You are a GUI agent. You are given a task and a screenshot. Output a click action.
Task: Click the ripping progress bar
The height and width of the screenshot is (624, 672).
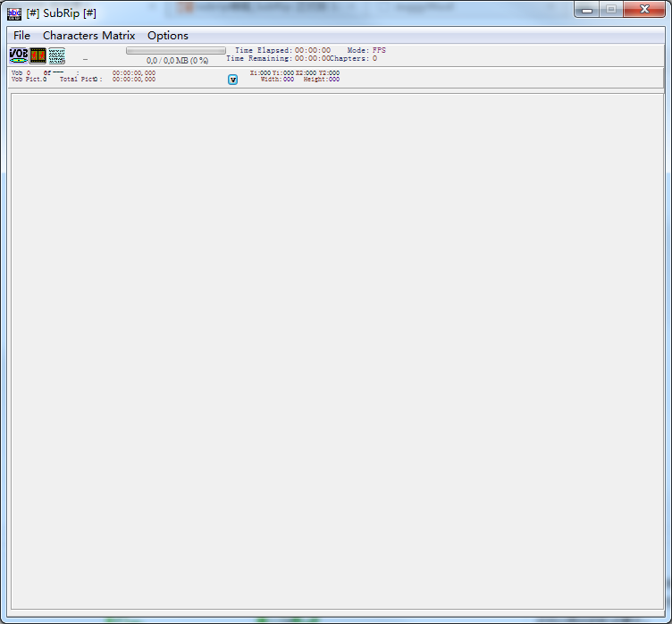click(x=176, y=51)
